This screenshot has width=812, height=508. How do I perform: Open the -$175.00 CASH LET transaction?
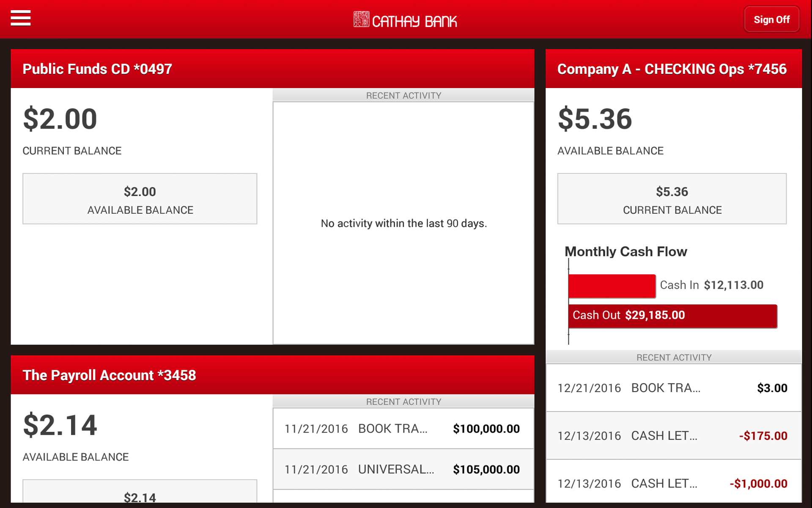click(673, 436)
